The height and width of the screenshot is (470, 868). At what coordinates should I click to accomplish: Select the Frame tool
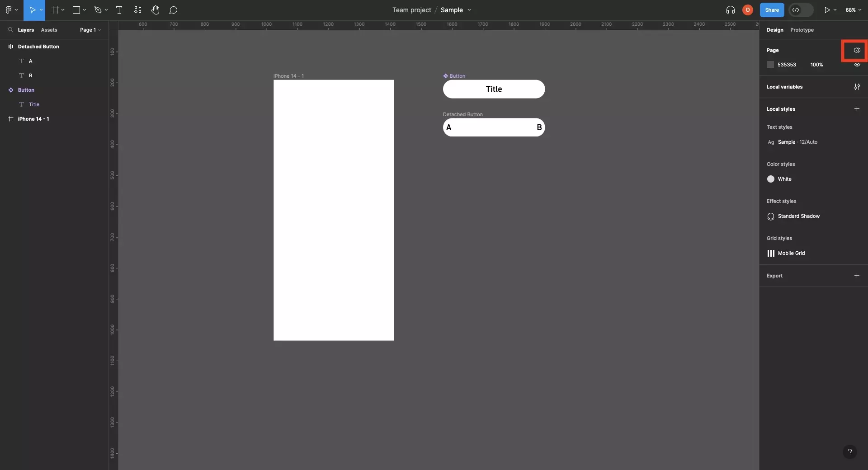(55, 10)
